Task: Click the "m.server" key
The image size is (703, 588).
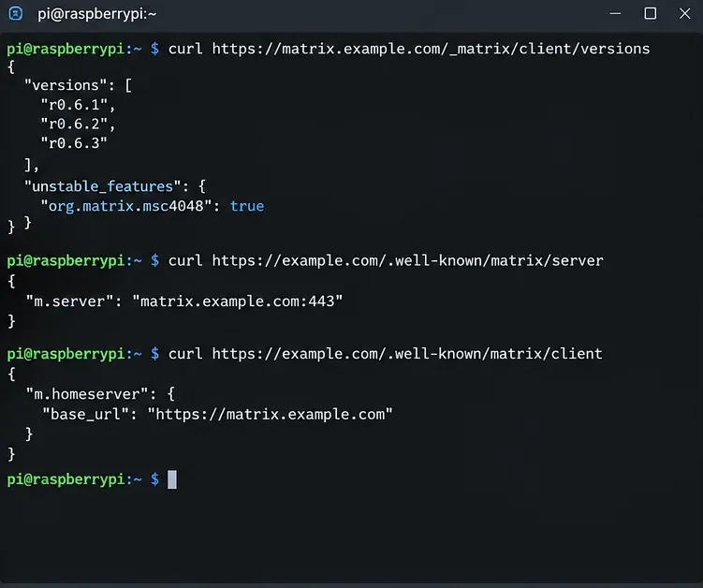Action: [x=69, y=301]
